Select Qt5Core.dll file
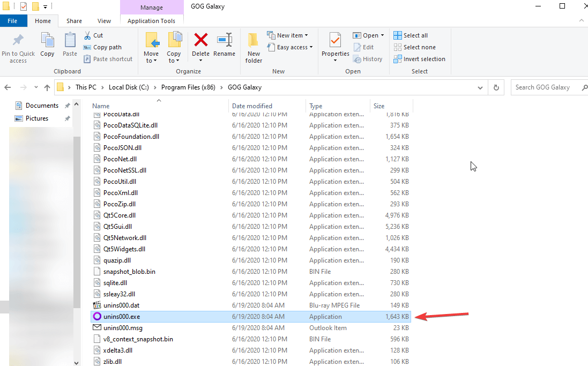The image size is (588, 366). pyautogui.click(x=251, y=215)
